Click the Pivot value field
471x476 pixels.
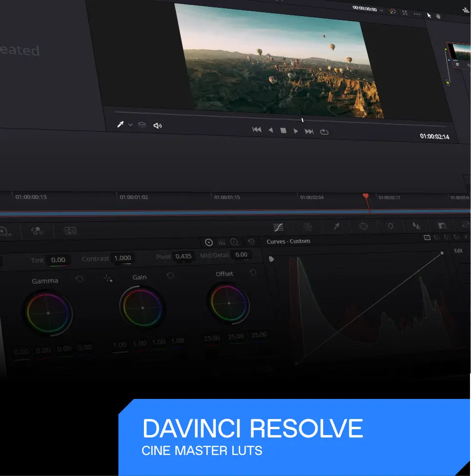[184, 256]
